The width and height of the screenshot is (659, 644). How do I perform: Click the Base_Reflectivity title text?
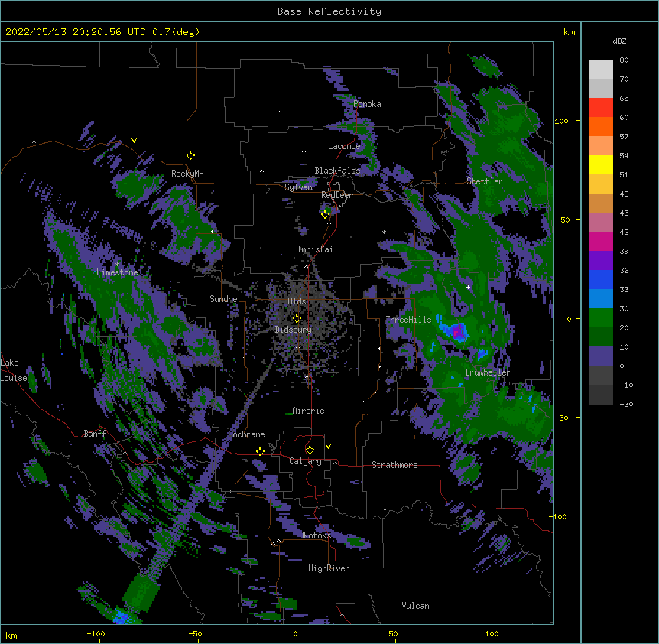pos(329,11)
